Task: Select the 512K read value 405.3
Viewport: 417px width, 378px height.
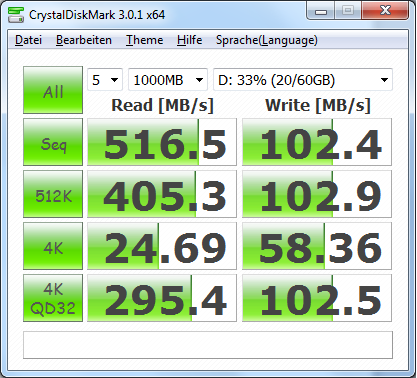Action: coord(162,194)
